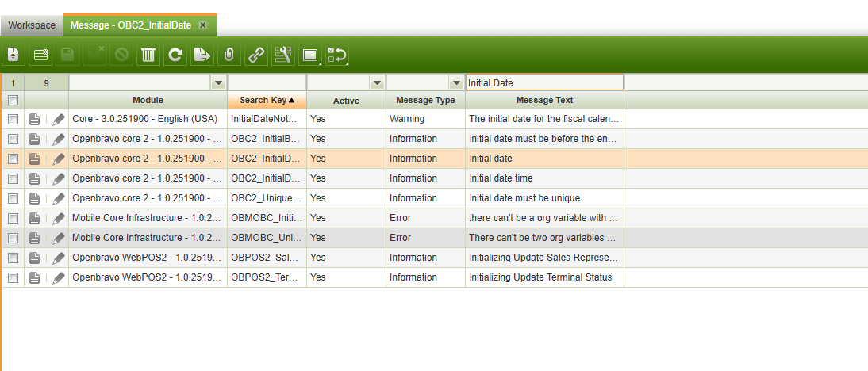868x371 pixels.
Task: Edit the InitialDateNot row with pencil
Action: [x=58, y=119]
